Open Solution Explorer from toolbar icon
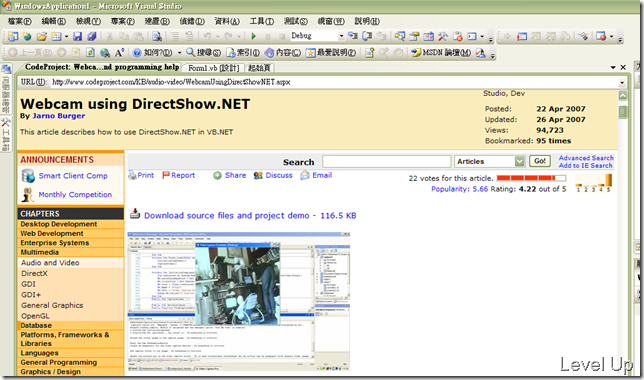Viewport: 644px width, 380px height. pos(400,37)
